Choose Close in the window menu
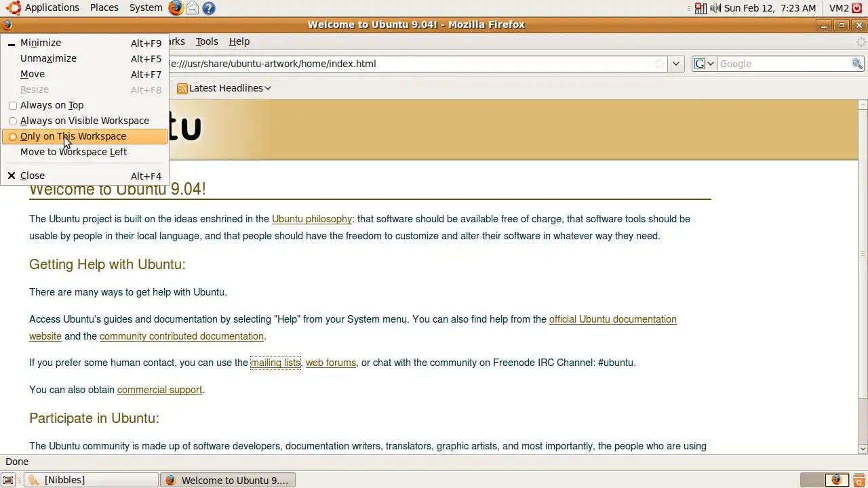 click(84, 176)
